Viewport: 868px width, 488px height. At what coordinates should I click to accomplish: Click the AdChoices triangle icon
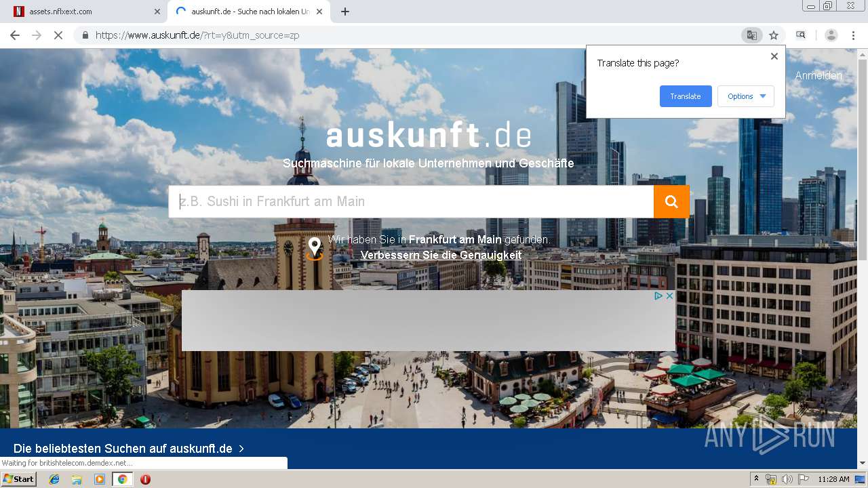[x=658, y=296]
